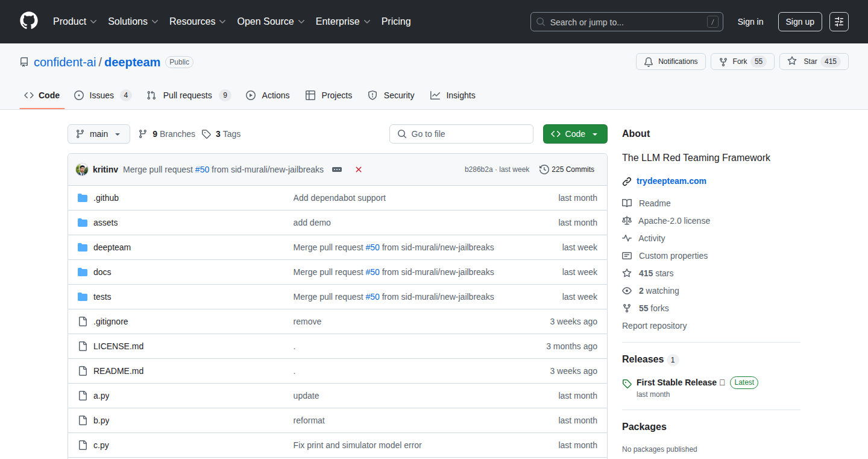868x459 pixels.
Task: View the 9 Branches link
Action: [x=167, y=134]
